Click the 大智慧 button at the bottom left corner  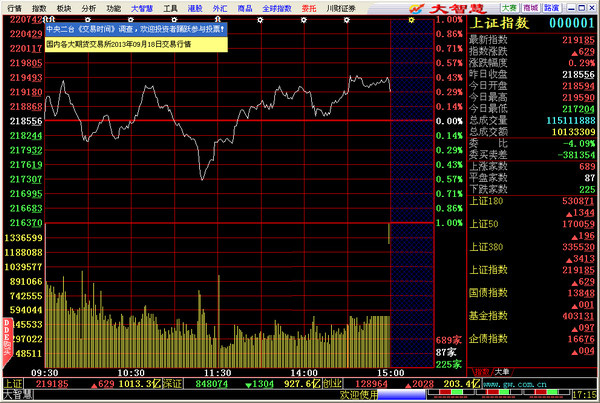tap(18, 395)
